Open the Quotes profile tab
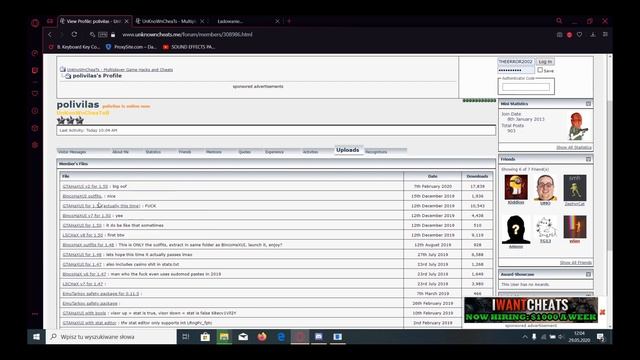 click(x=244, y=152)
